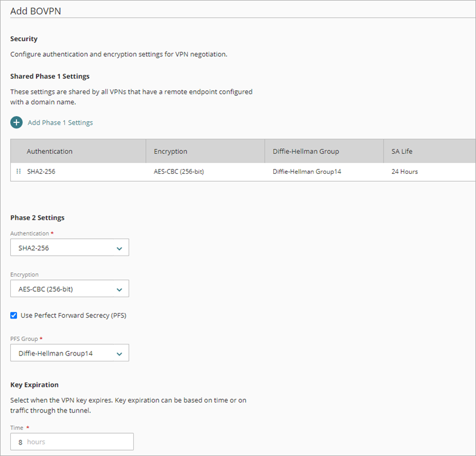Click the Key Expiration heading
The width and height of the screenshot is (476, 456).
pyautogui.click(x=35, y=385)
